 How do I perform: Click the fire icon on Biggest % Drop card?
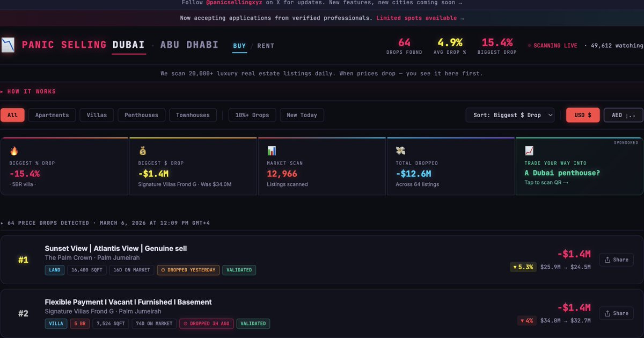[13, 151]
